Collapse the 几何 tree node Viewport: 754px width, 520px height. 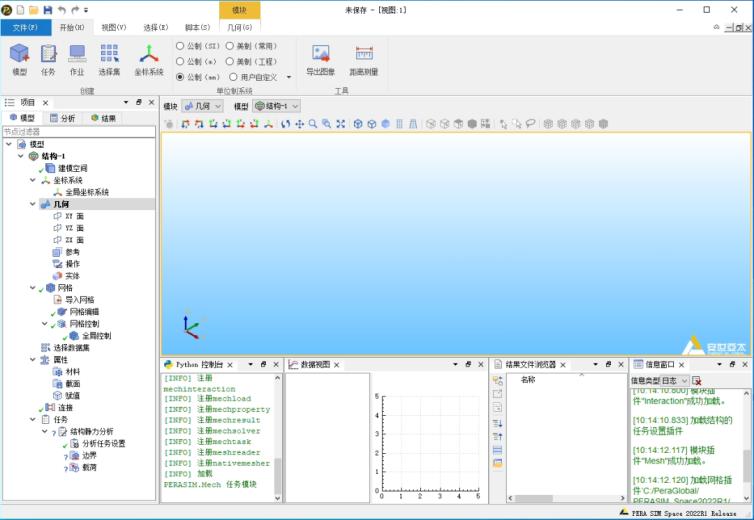click(x=33, y=204)
